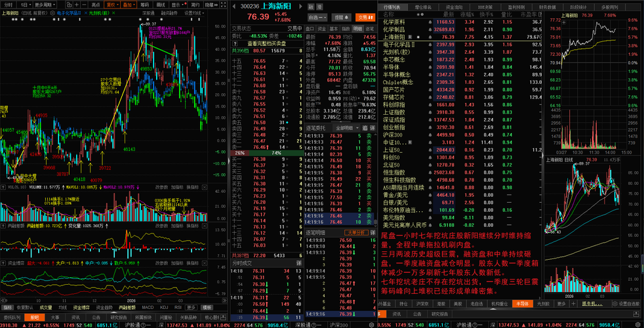Open the 复权 adjustment dropdown
Screen dimensions: 644x328
tap(111, 5)
